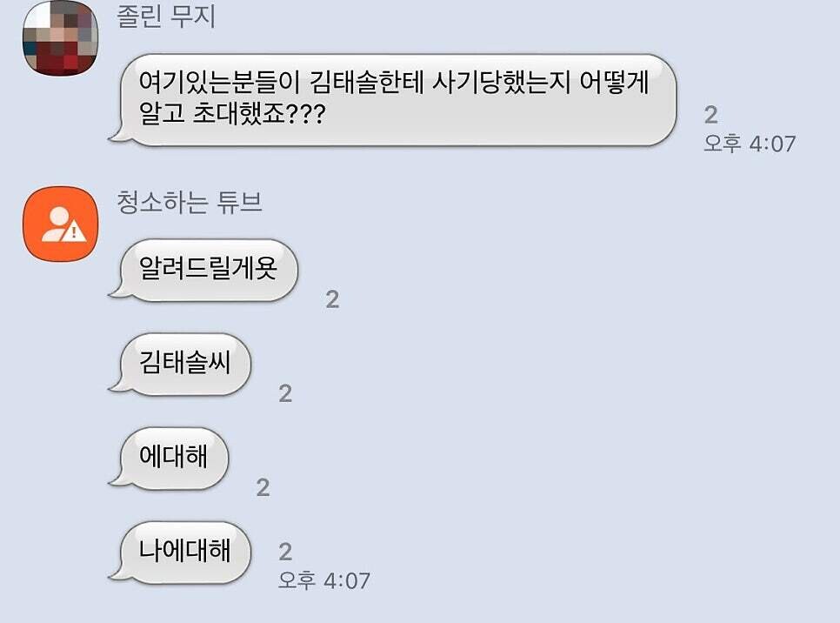The width and height of the screenshot is (840, 623).
Task: Click the word 사기당했는지 in the first message
Action: (501, 82)
